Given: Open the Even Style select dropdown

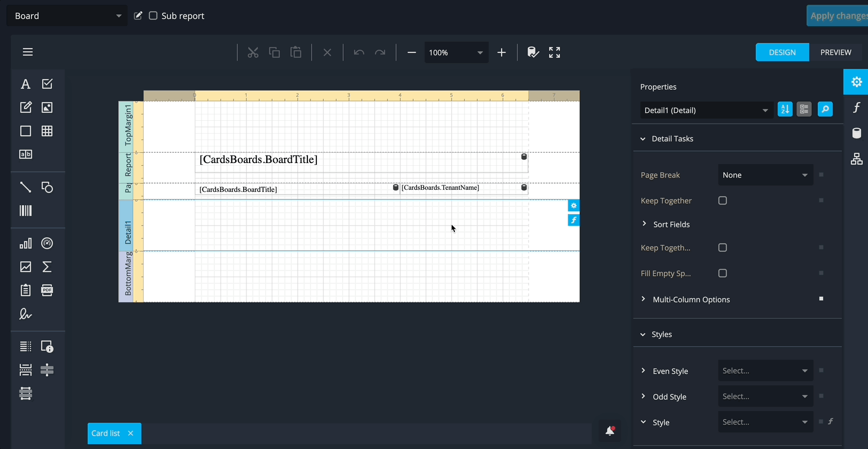Looking at the screenshot, I should pos(765,370).
